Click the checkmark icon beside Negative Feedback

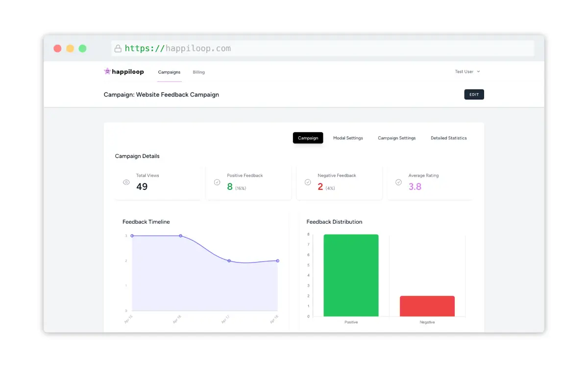(x=308, y=182)
